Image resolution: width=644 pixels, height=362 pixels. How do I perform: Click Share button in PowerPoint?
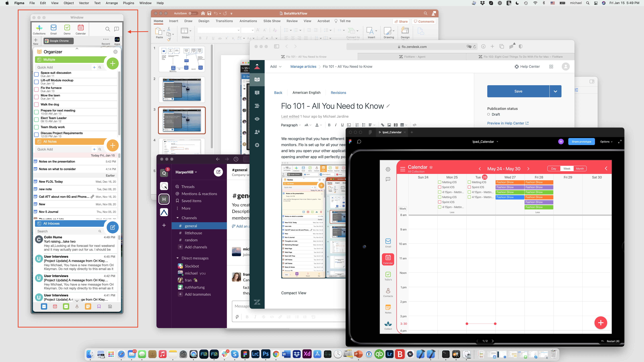click(401, 21)
